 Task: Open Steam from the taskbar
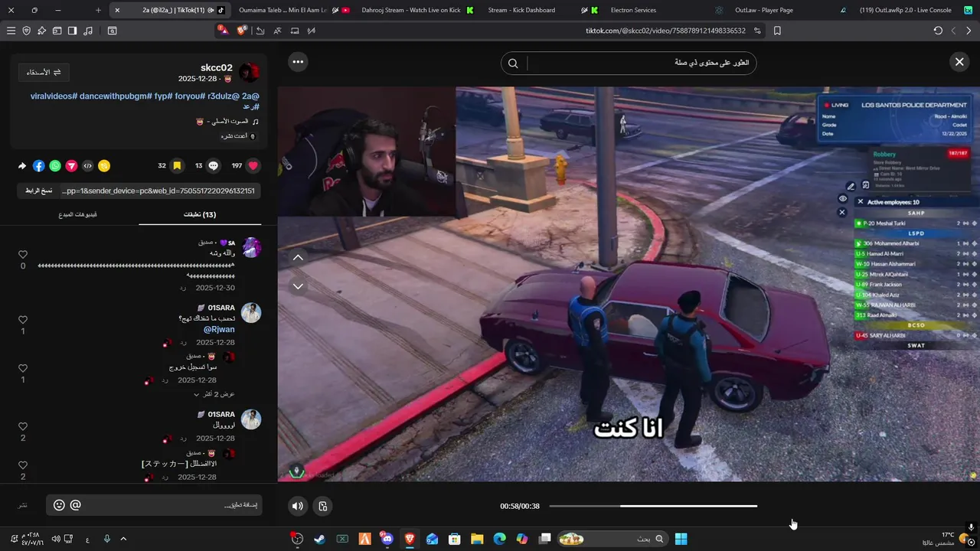point(319,539)
